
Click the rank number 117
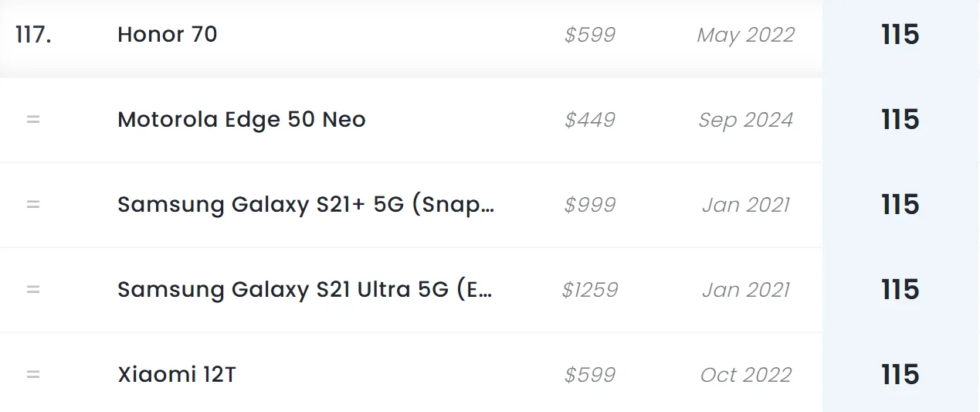click(x=33, y=35)
